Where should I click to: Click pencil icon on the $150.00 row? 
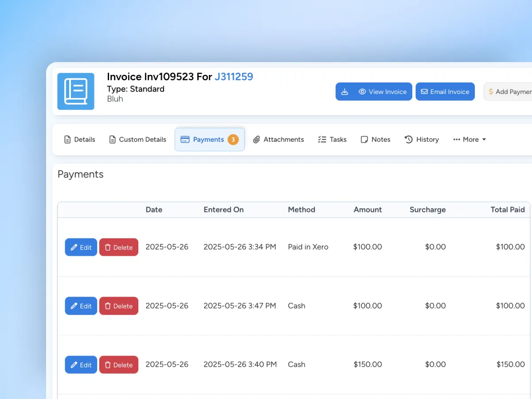point(74,365)
